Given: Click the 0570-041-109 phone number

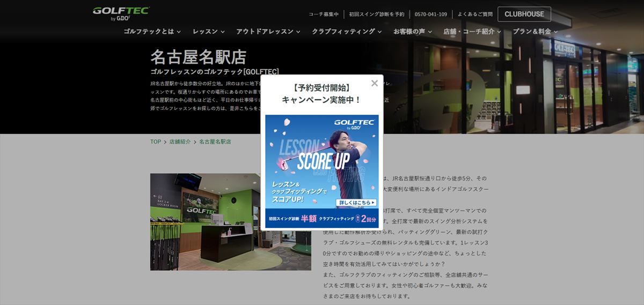Looking at the screenshot, I should pos(431,14).
